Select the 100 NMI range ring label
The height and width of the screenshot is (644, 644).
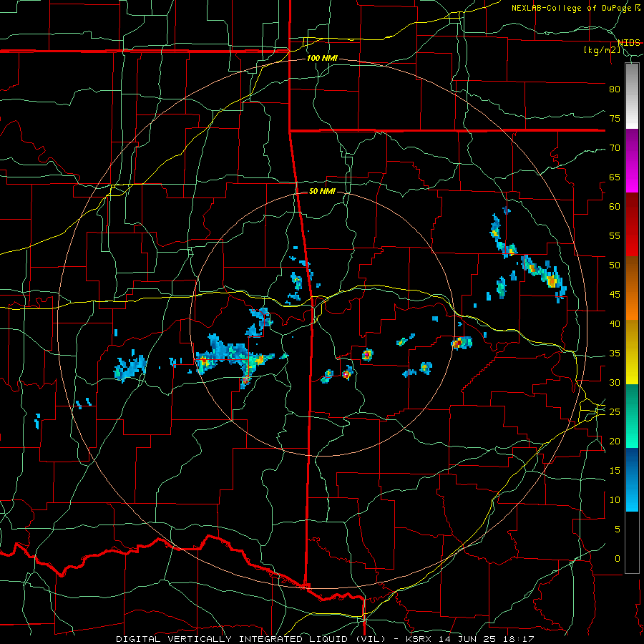(322, 59)
